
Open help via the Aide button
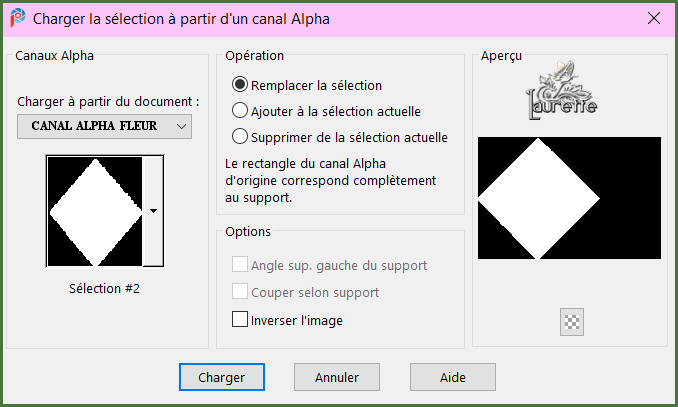click(x=452, y=377)
